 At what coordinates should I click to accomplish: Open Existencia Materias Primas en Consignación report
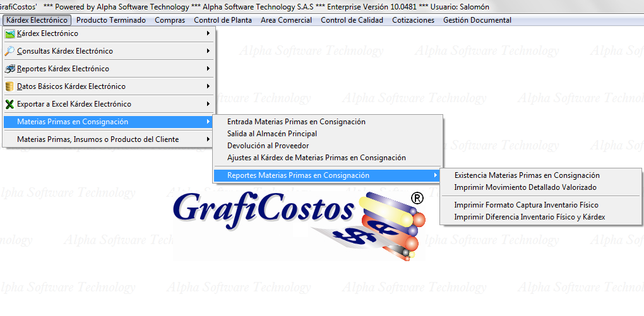[x=527, y=175]
